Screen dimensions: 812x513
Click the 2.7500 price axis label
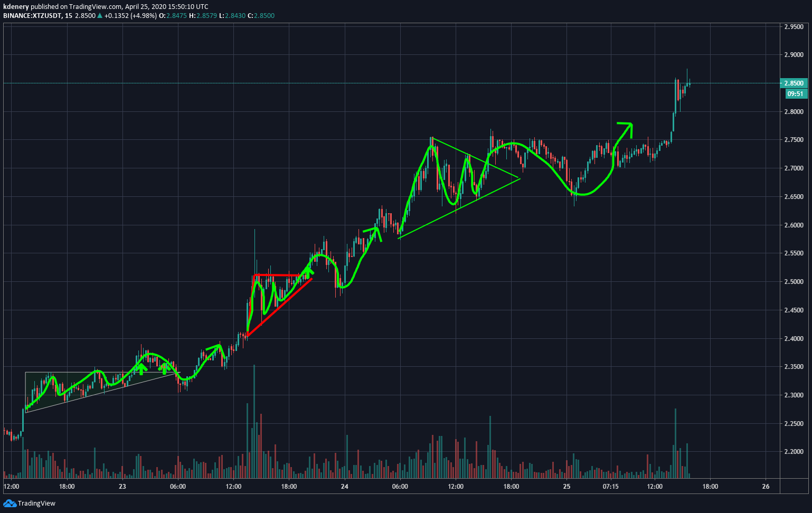pos(794,140)
